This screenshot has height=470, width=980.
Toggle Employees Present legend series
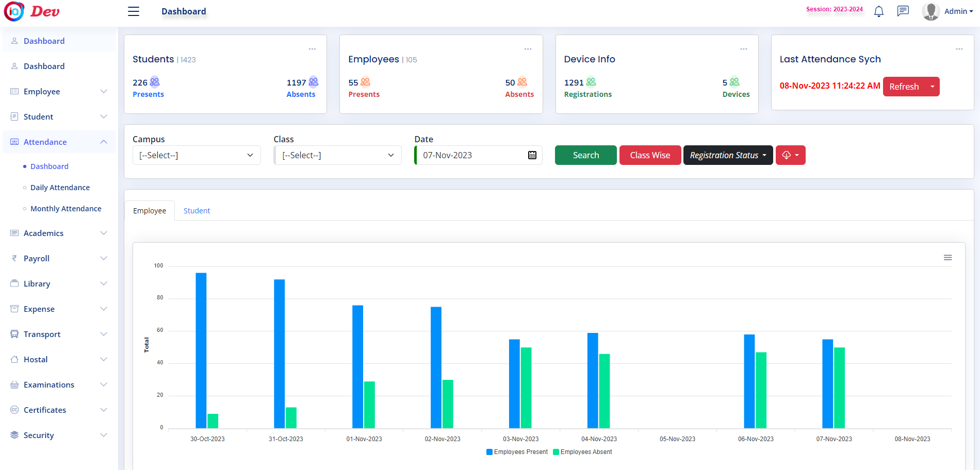[x=517, y=452]
